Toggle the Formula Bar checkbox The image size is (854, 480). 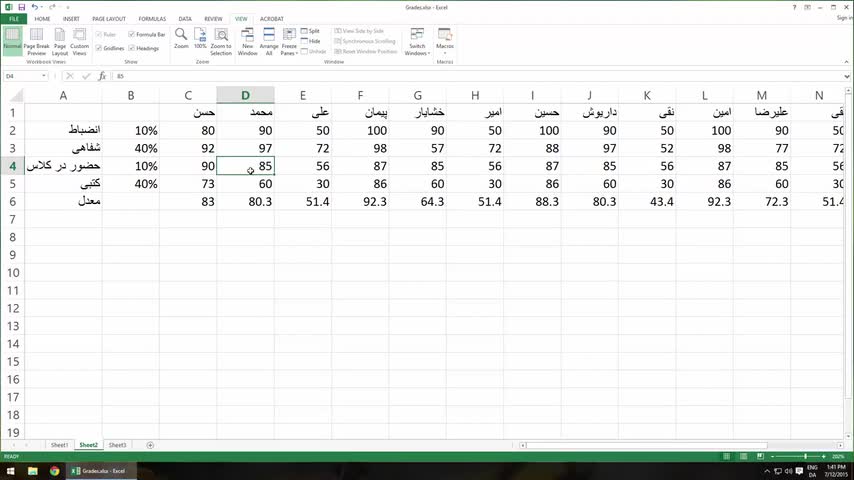pyautogui.click(x=131, y=34)
